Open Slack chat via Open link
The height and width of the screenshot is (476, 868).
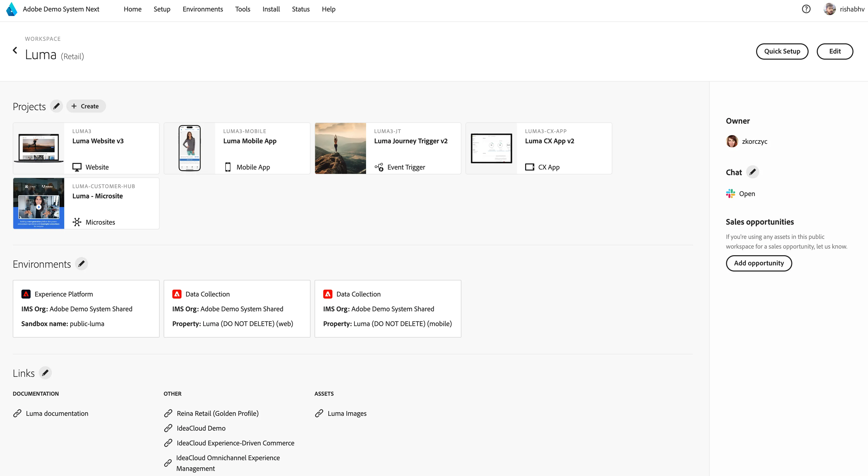pyautogui.click(x=747, y=194)
